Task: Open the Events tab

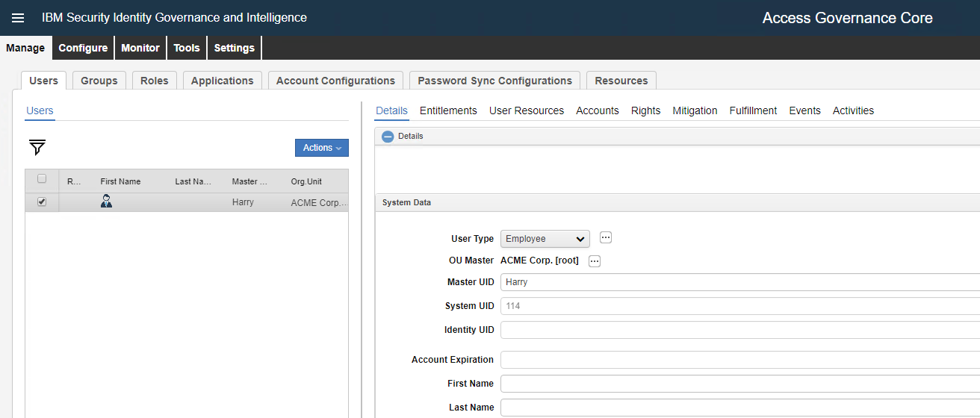Action: pos(805,110)
